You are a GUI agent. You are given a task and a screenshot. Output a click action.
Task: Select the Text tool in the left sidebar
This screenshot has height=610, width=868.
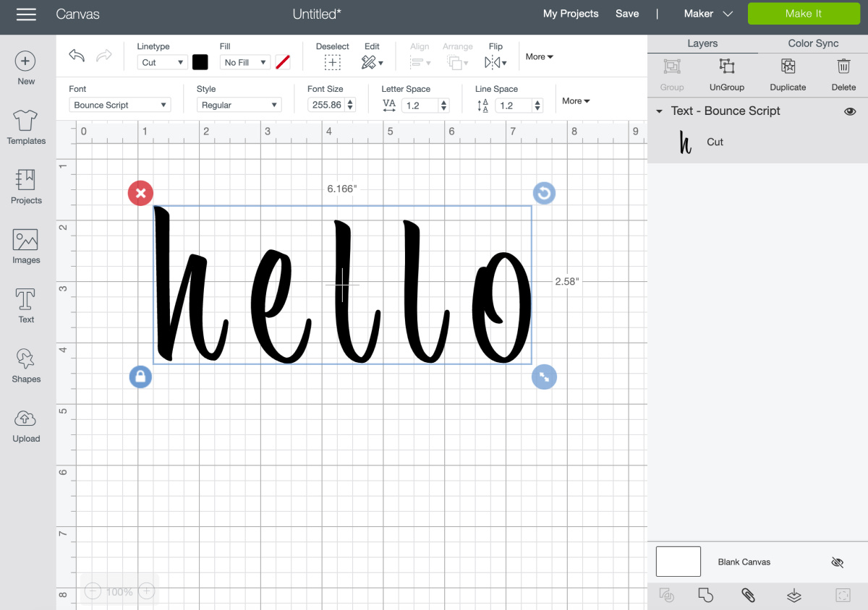click(x=25, y=306)
